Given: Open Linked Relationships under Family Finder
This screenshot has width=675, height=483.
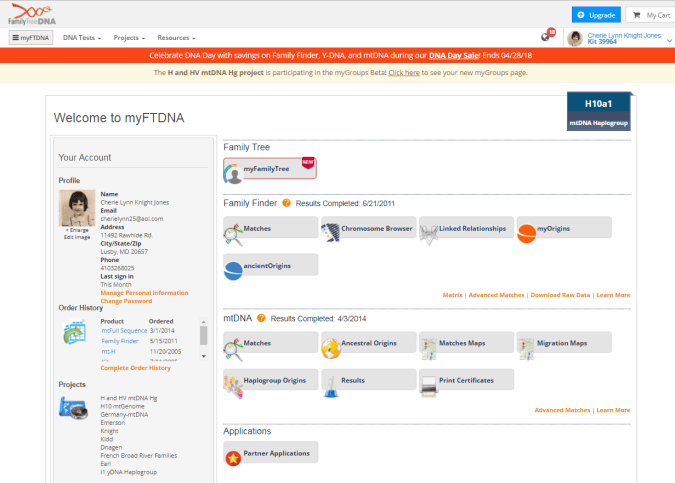Looking at the screenshot, I should coord(465,228).
